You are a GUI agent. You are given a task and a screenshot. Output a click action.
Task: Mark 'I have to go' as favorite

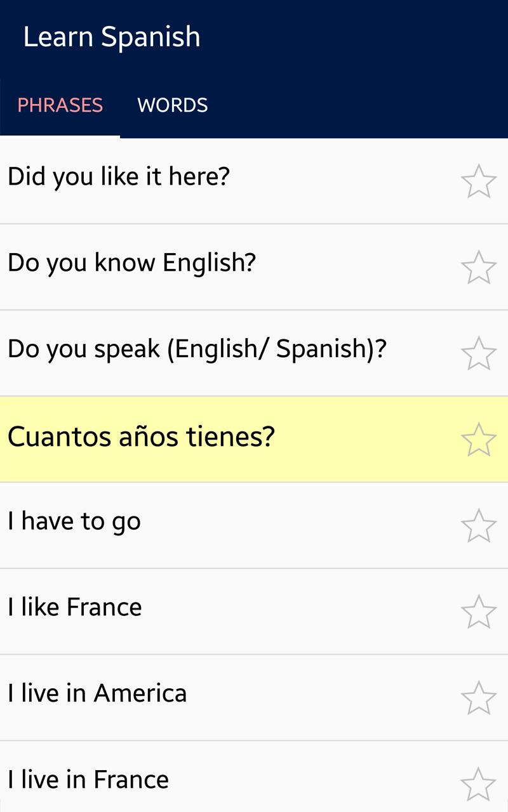tap(478, 526)
